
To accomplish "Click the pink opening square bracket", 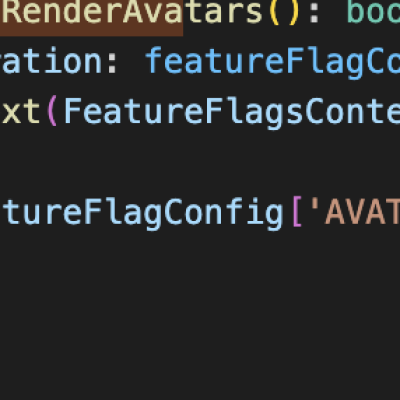I will (297, 212).
